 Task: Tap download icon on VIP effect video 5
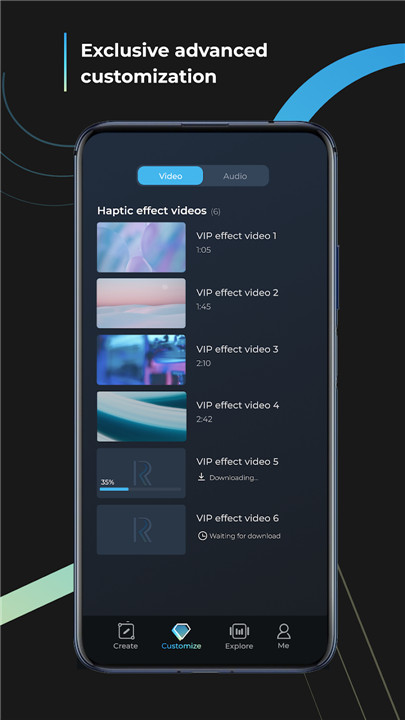point(201,477)
